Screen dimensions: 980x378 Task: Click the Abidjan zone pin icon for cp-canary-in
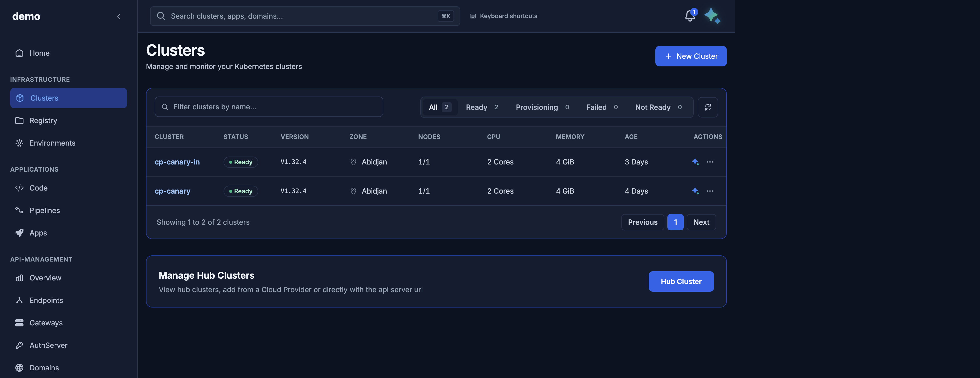(353, 162)
